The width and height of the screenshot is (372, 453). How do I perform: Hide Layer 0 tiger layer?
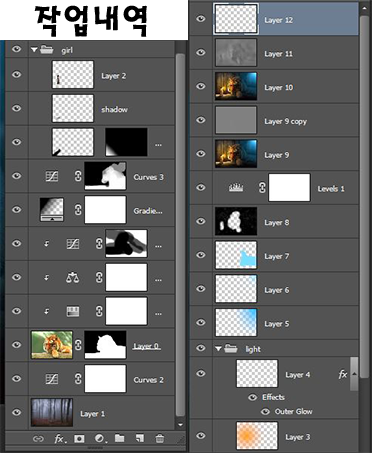pyautogui.click(x=16, y=345)
